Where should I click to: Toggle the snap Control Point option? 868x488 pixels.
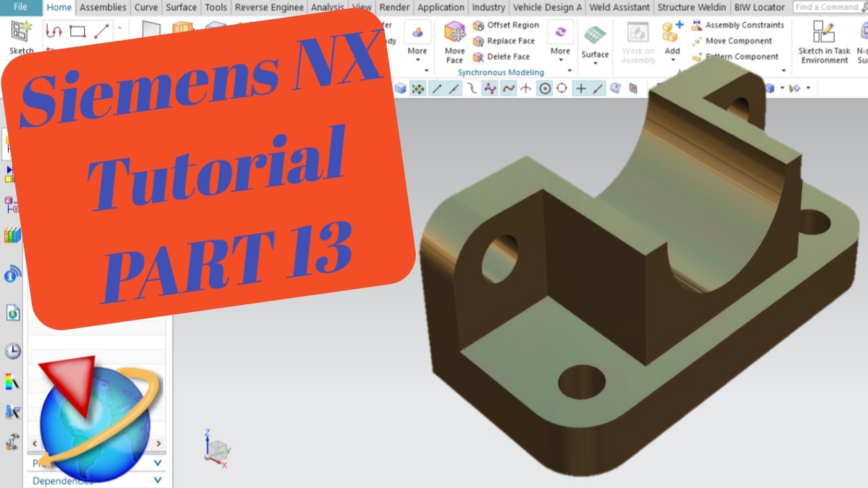pyautogui.click(x=472, y=88)
